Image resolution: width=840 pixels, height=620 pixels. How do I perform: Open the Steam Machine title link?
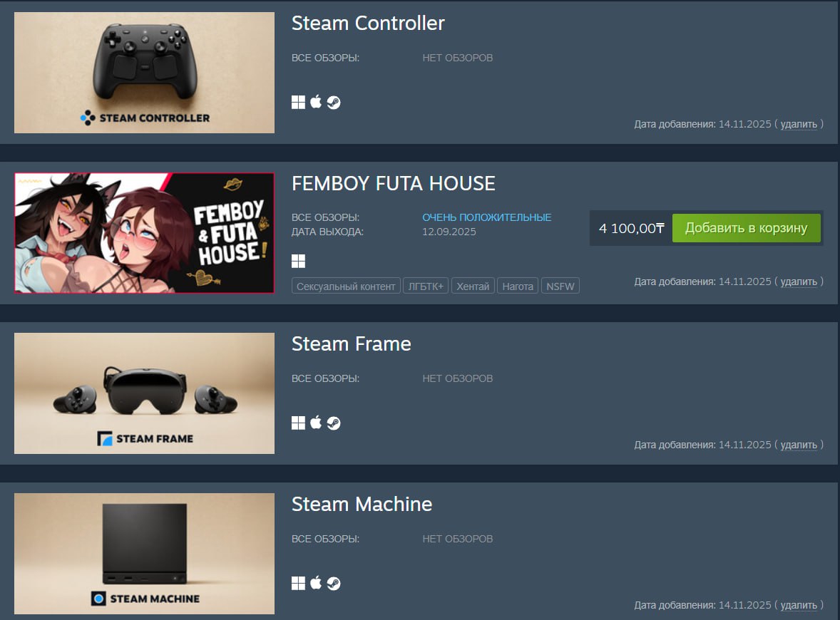pos(362,504)
